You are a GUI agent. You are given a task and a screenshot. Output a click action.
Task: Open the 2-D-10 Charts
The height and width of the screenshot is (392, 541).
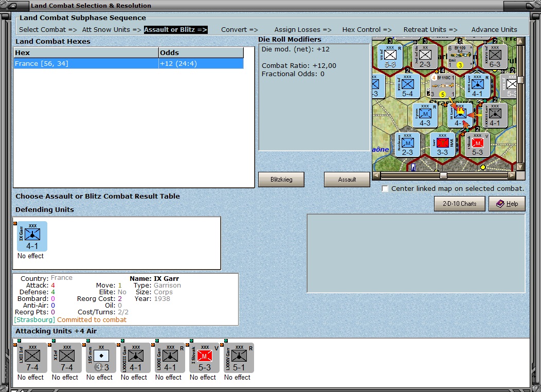coord(460,204)
